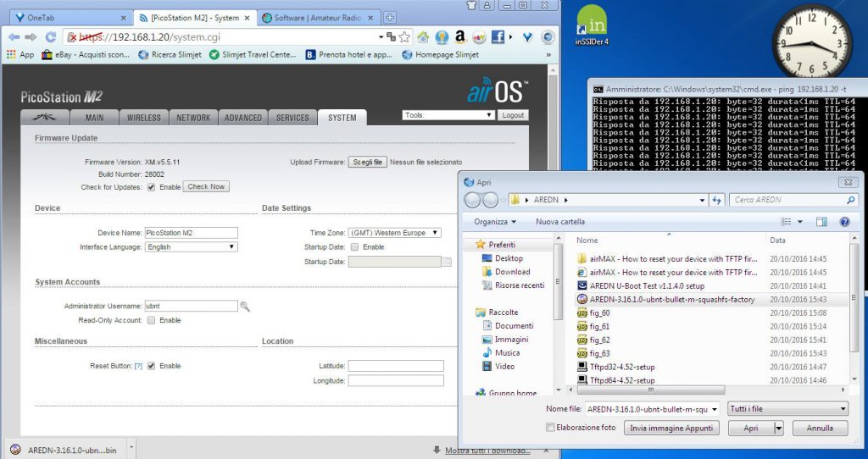Click the Amazon toolbar icon
The width and height of the screenshot is (868, 459).
pos(460,37)
